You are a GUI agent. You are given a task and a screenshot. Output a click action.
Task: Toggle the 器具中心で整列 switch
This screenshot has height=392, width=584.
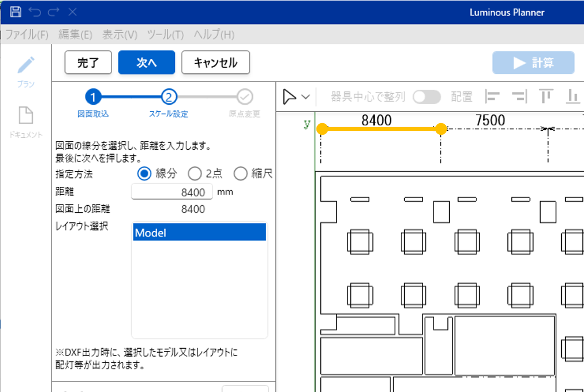pyautogui.click(x=426, y=97)
